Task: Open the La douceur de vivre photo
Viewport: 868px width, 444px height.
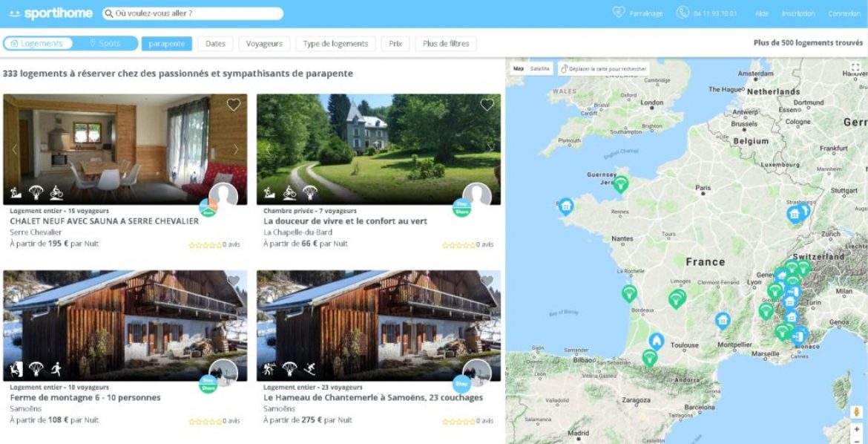Action: [x=378, y=149]
